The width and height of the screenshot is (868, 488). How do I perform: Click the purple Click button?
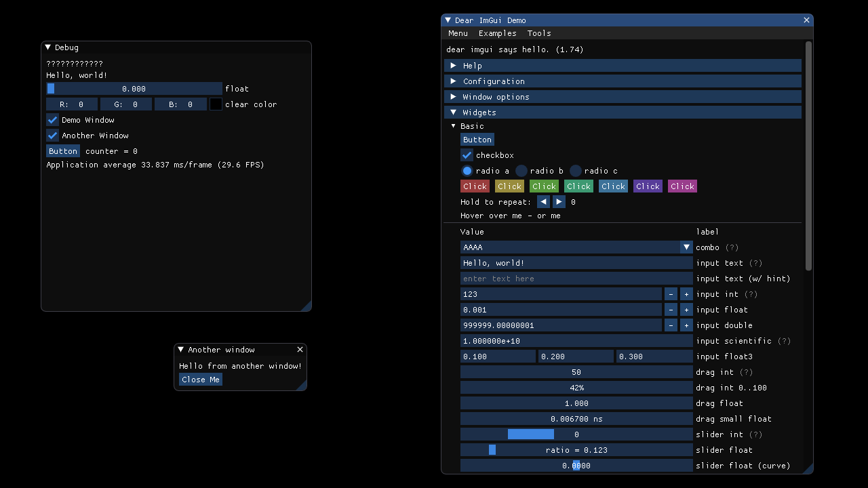(x=648, y=186)
